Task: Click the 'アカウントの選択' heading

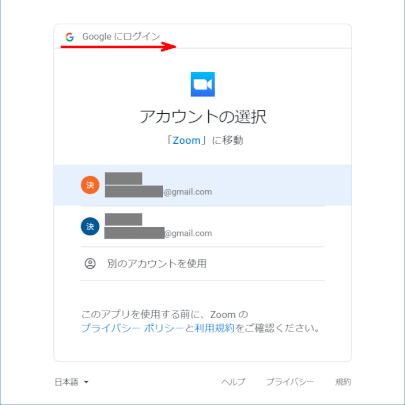Action: coord(203,117)
